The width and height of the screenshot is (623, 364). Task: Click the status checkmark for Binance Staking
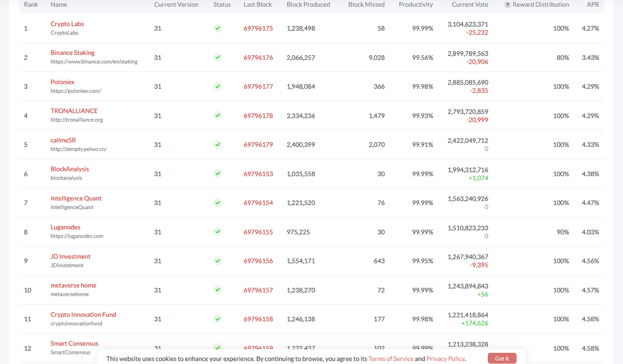point(218,57)
